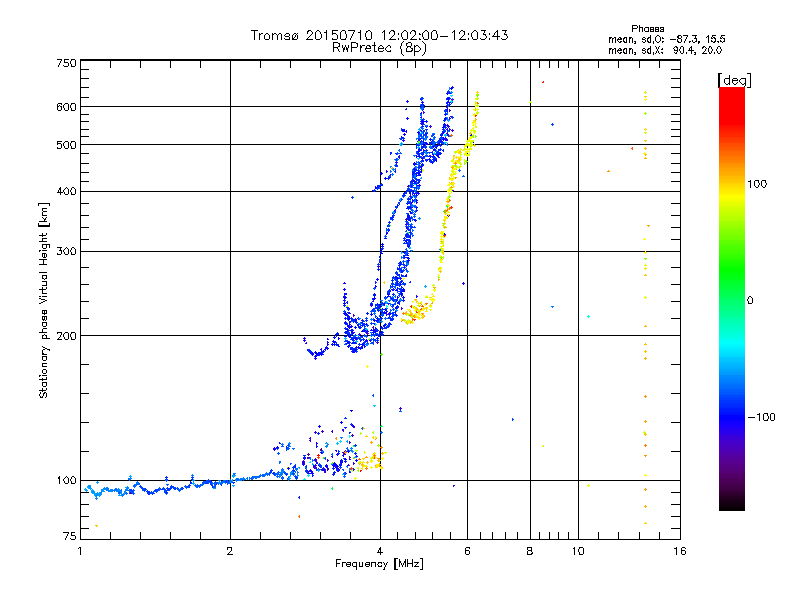Click the subtitle 'RwPretec (8p)'
The width and height of the screenshot is (800, 600).
(x=379, y=48)
